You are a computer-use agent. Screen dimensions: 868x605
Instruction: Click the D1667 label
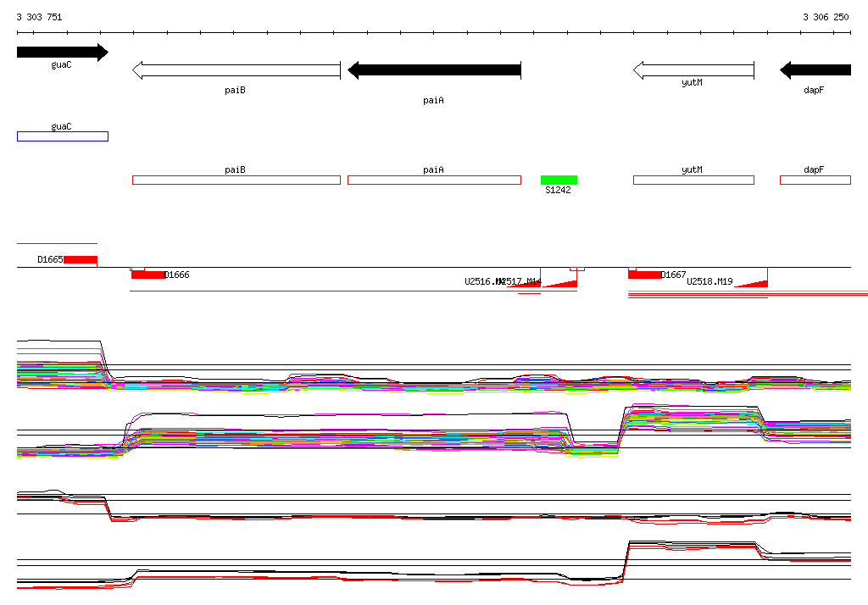coord(674,275)
